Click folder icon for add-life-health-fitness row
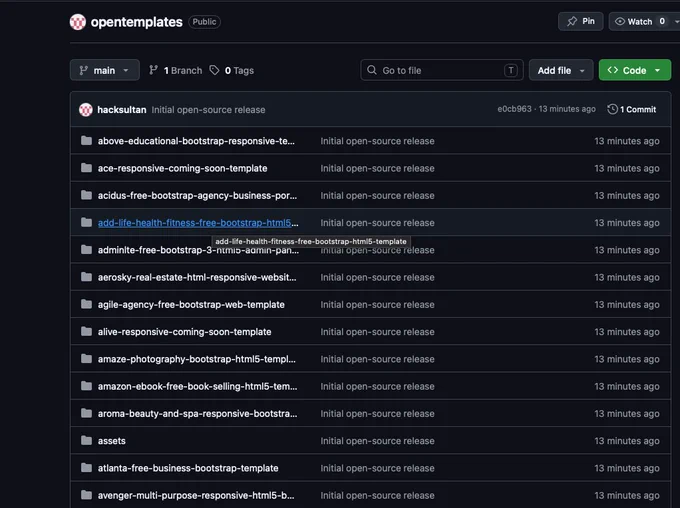Image resolution: width=680 pixels, height=508 pixels. (x=86, y=223)
